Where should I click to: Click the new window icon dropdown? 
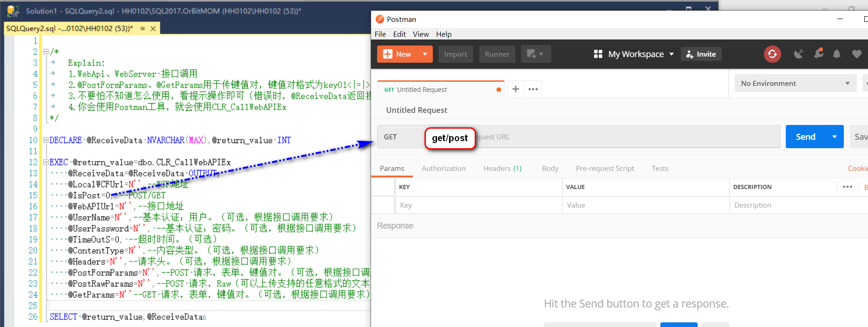535,54
